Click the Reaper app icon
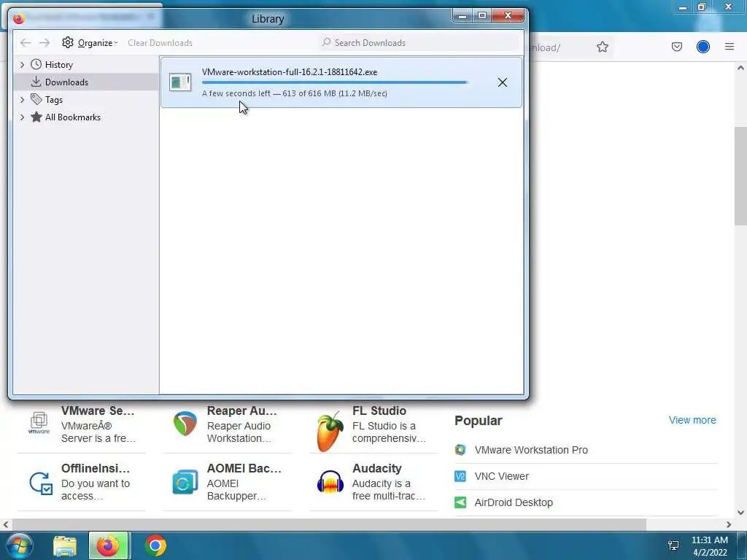 click(x=185, y=424)
